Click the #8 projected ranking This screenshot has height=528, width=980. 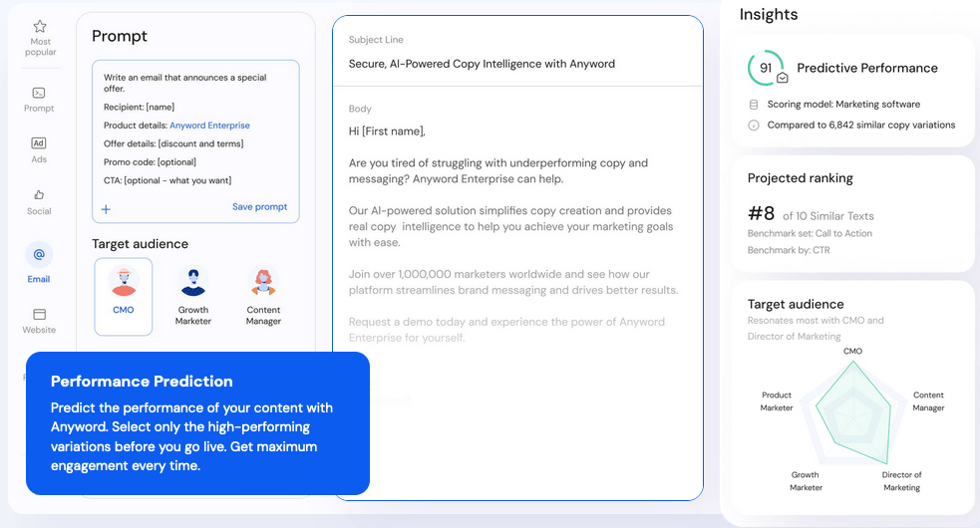[761, 214]
